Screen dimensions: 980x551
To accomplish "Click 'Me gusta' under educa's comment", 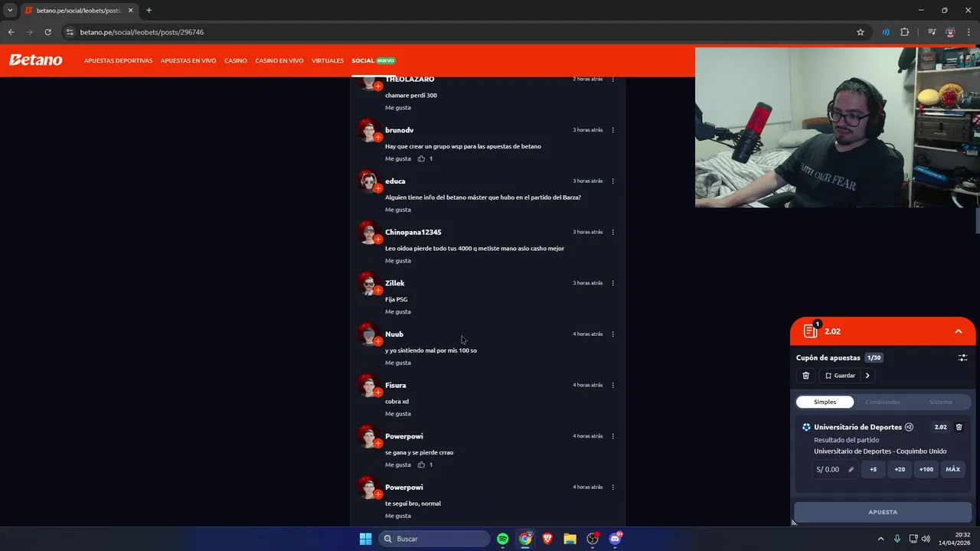I will [x=398, y=210].
